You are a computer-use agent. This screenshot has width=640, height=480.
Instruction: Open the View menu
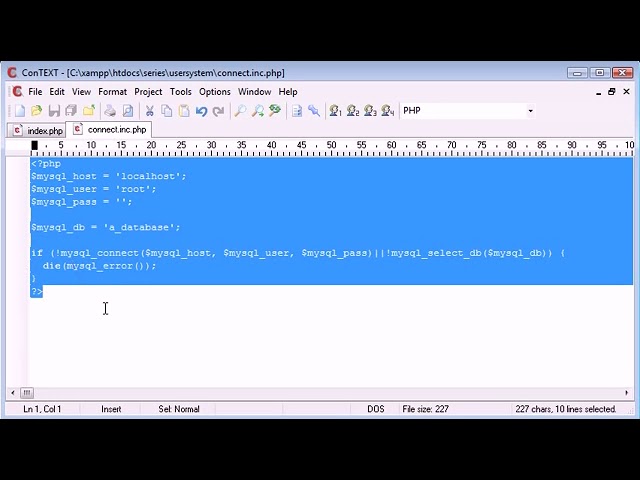81,91
